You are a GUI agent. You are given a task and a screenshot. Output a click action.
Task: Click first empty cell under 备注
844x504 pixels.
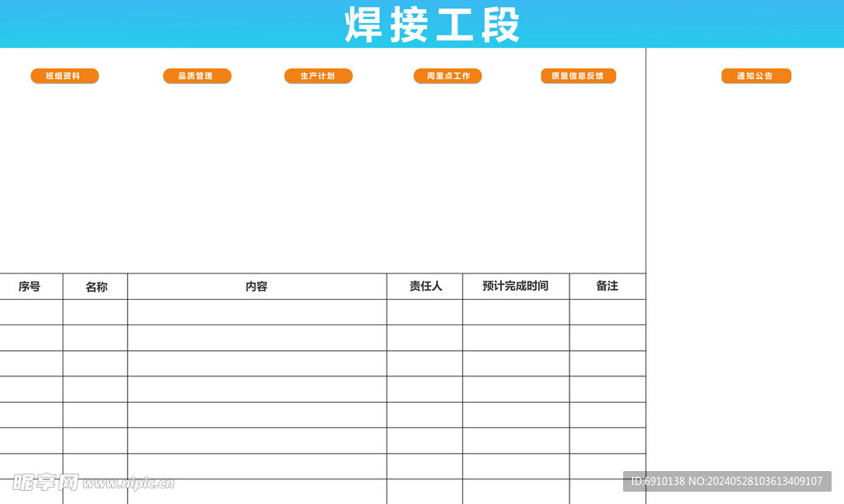pyautogui.click(x=607, y=312)
